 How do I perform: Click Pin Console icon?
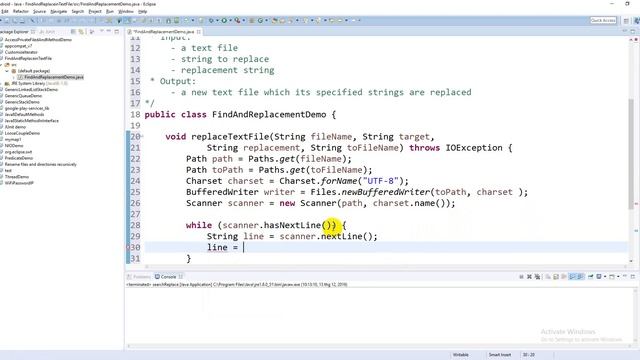point(591,277)
